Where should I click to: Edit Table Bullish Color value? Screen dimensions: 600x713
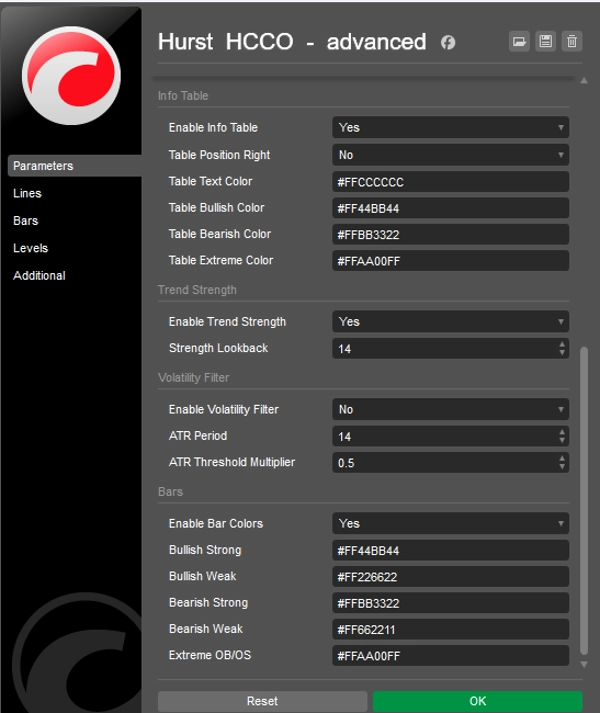pos(450,208)
